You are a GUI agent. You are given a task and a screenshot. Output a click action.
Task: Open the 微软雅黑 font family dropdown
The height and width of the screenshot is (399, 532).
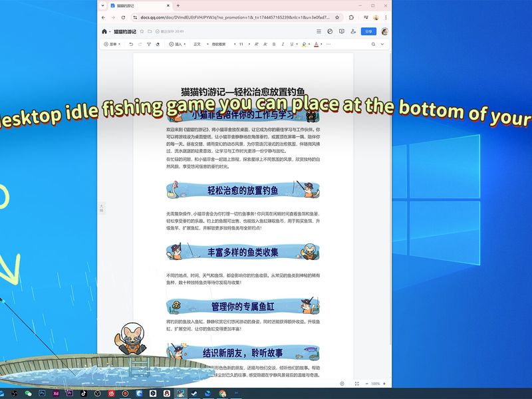click(x=223, y=44)
